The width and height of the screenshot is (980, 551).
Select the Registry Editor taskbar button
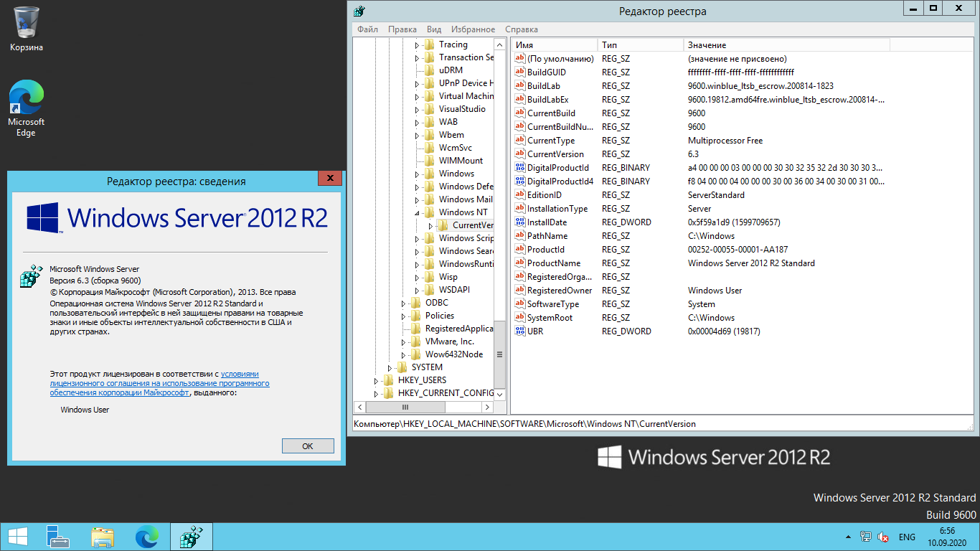pos(192,537)
